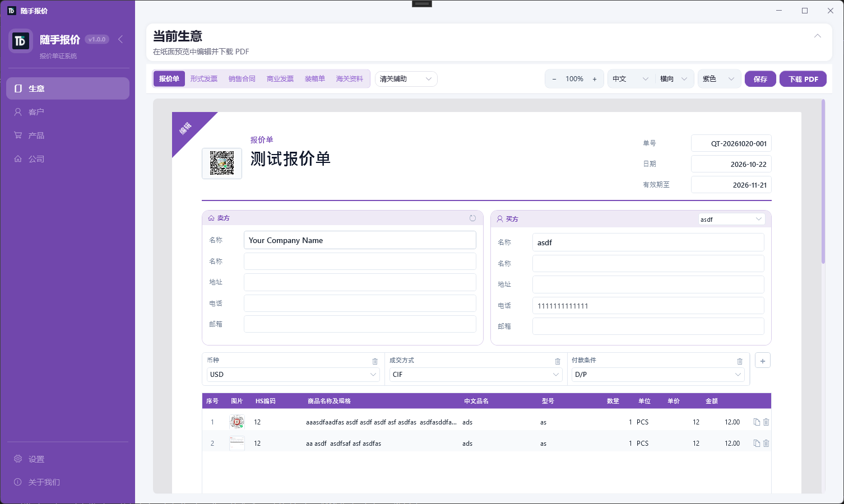Collapse the 当前生意 header panel
The image size is (844, 504).
(818, 36)
